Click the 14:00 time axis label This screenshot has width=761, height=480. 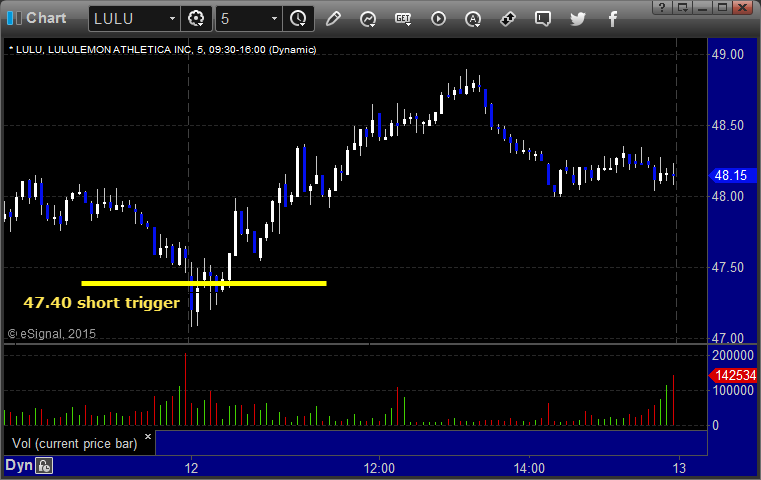[529, 468]
